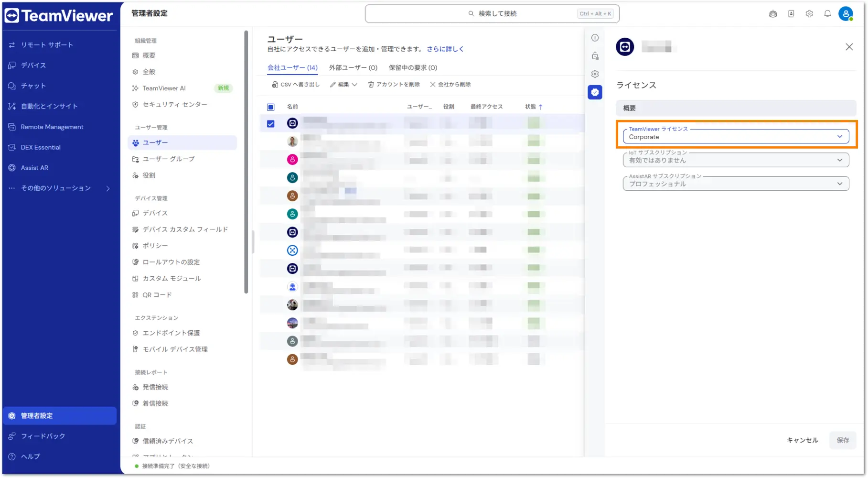Switch to 会社ユーザー (14) tab
The width and height of the screenshot is (868, 478).
point(292,68)
